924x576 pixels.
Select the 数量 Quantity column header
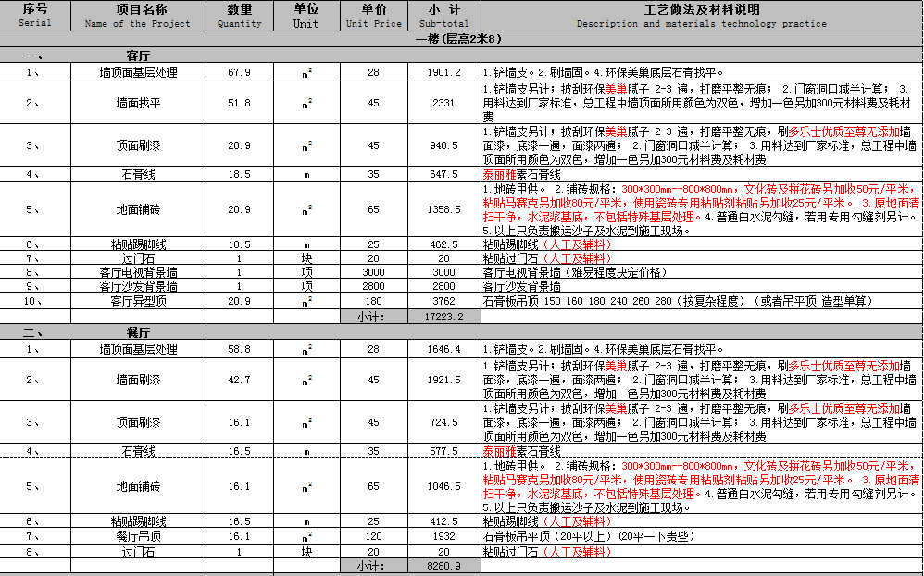pyautogui.click(x=239, y=16)
